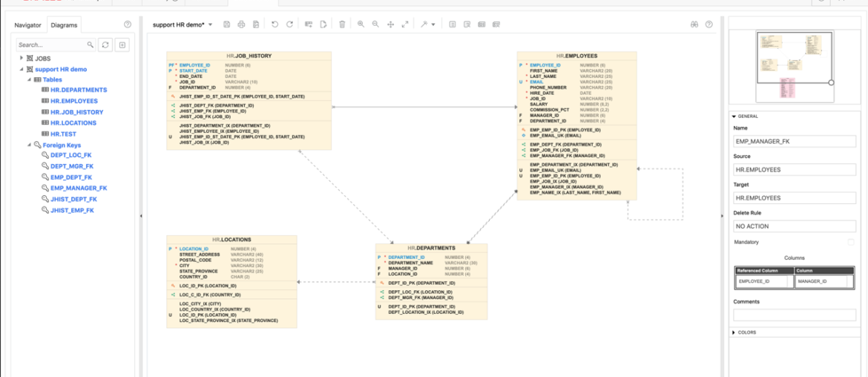Zoom in on the diagram
The image size is (868, 377).
pyautogui.click(x=361, y=24)
